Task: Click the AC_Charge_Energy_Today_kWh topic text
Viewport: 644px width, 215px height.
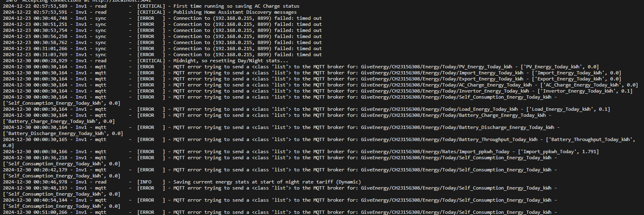Action: click(x=446, y=85)
